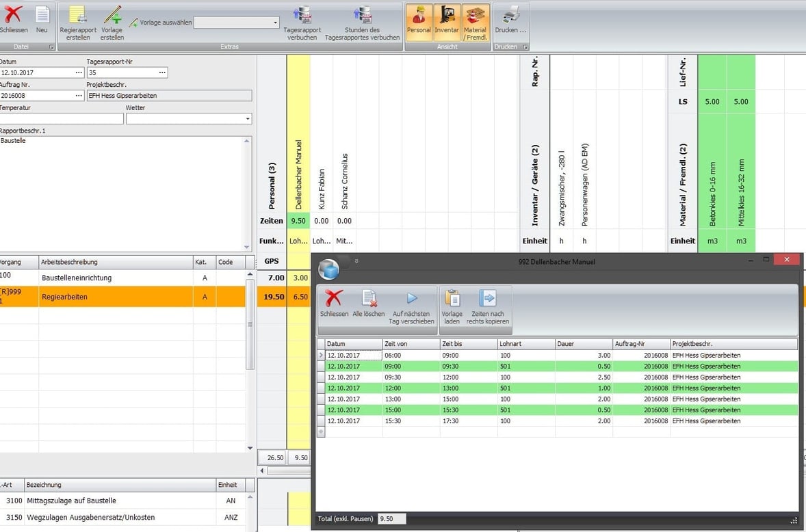806x532 pixels.
Task: Open the Vorlage auswählen dropdown
Action: click(x=276, y=23)
